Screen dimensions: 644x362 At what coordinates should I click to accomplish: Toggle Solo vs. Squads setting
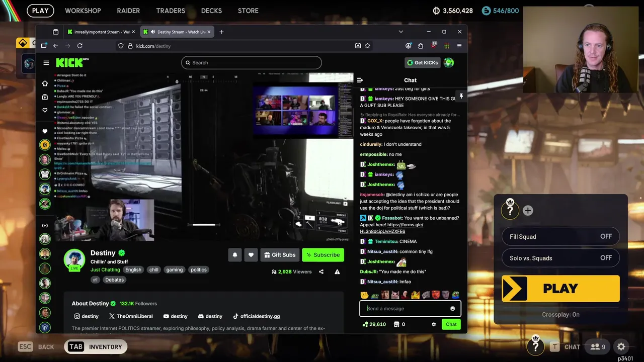(x=561, y=258)
